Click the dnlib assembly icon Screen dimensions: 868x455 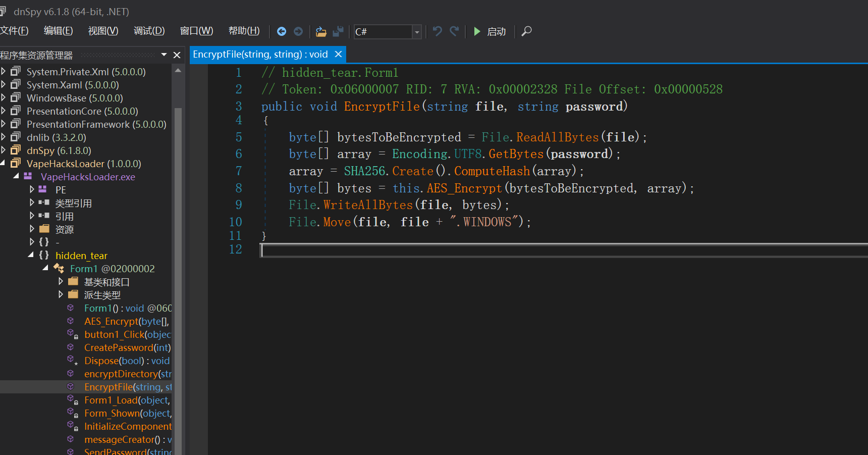point(16,137)
